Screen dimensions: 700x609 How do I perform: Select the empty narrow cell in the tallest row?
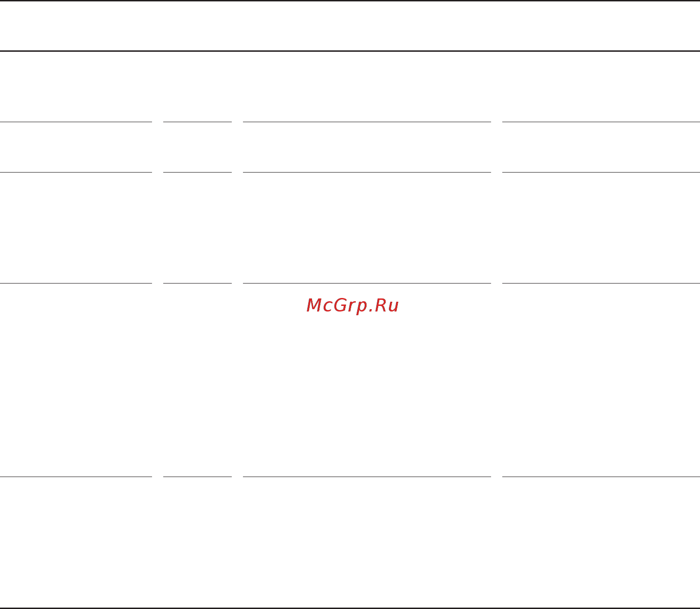click(197, 380)
